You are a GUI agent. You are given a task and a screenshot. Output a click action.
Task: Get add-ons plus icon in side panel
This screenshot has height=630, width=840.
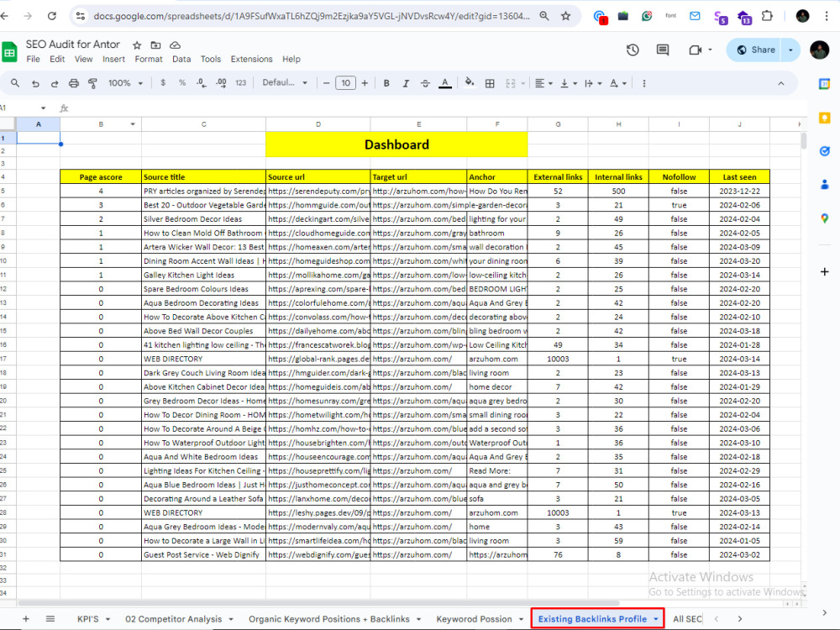(825, 272)
